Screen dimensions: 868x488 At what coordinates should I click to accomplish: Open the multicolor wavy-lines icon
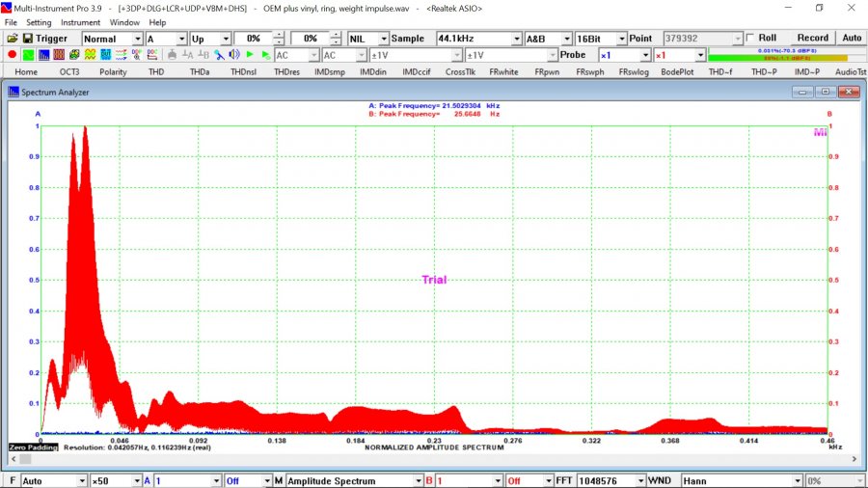pos(121,55)
